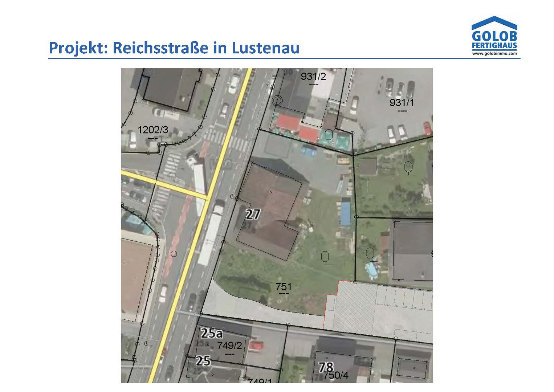Open the www.golobimmo.com link
The image size is (554, 392).
(494, 53)
